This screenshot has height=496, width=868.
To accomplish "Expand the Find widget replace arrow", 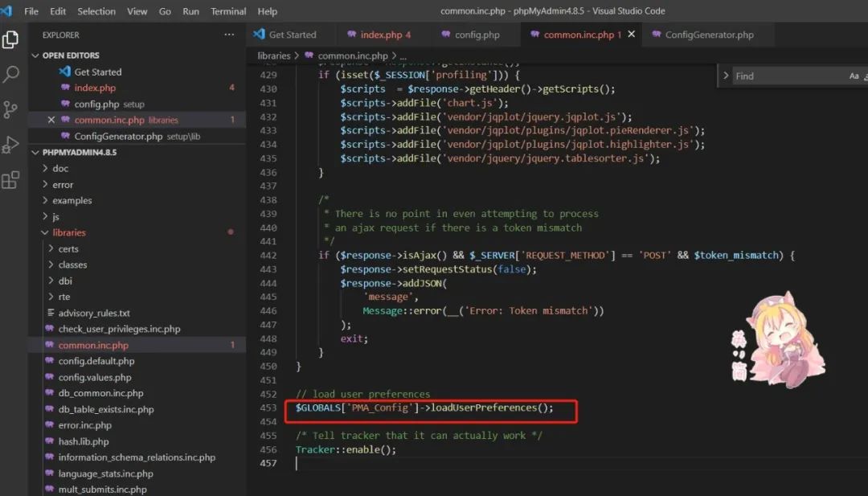I will (725, 76).
